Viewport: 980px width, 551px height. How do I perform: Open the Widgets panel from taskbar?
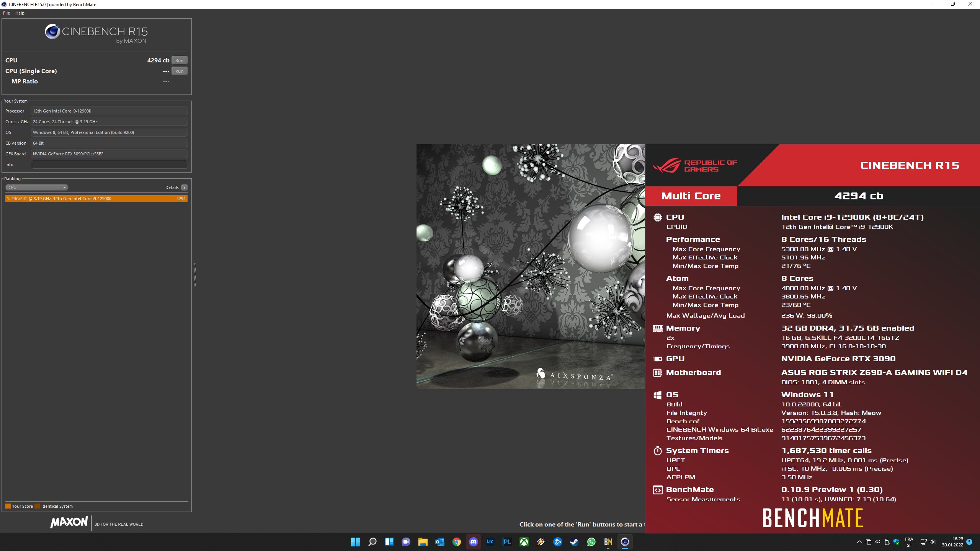click(x=389, y=542)
